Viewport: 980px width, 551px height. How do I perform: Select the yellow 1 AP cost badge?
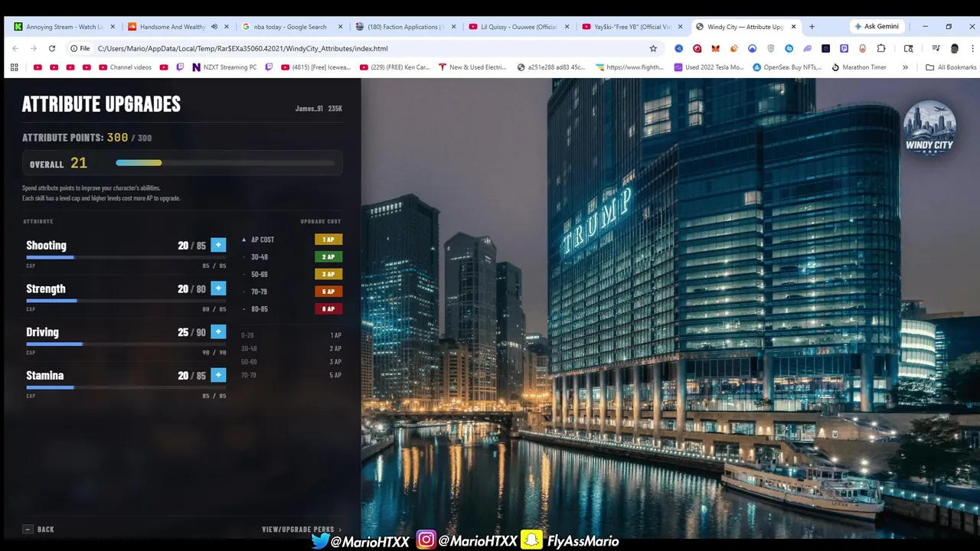[328, 240]
